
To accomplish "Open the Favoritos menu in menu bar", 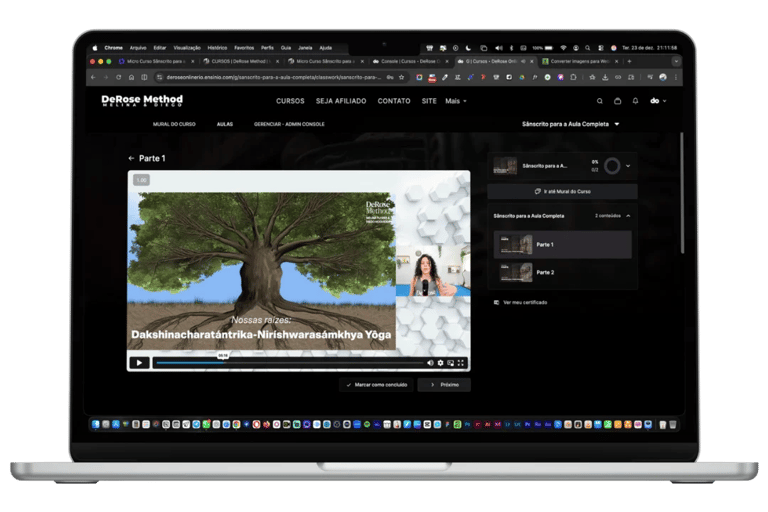I will [244, 48].
